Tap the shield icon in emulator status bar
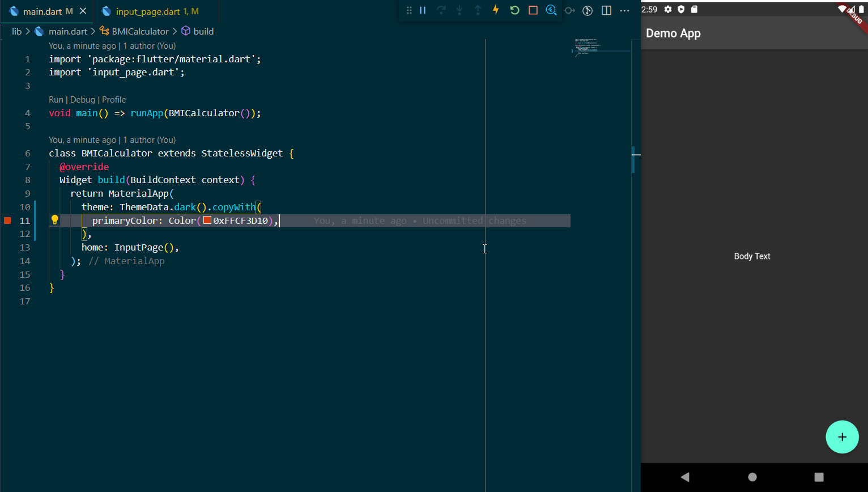Screen dimensions: 868x492 coord(681,9)
